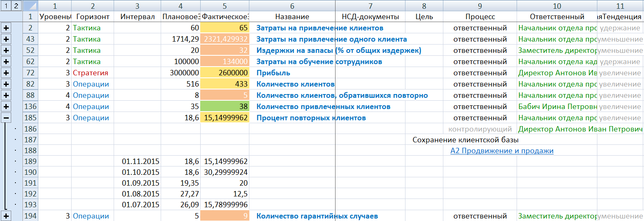Select the yellow cell with value 2600000

pos(225,73)
